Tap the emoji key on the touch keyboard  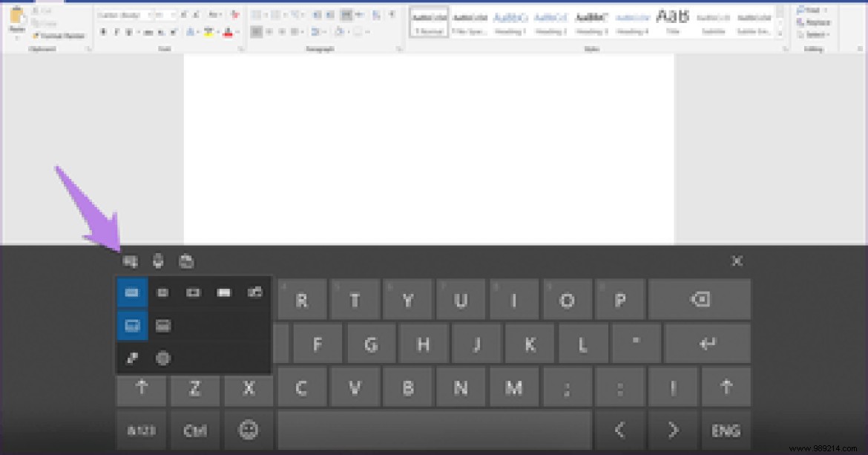click(249, 431)
